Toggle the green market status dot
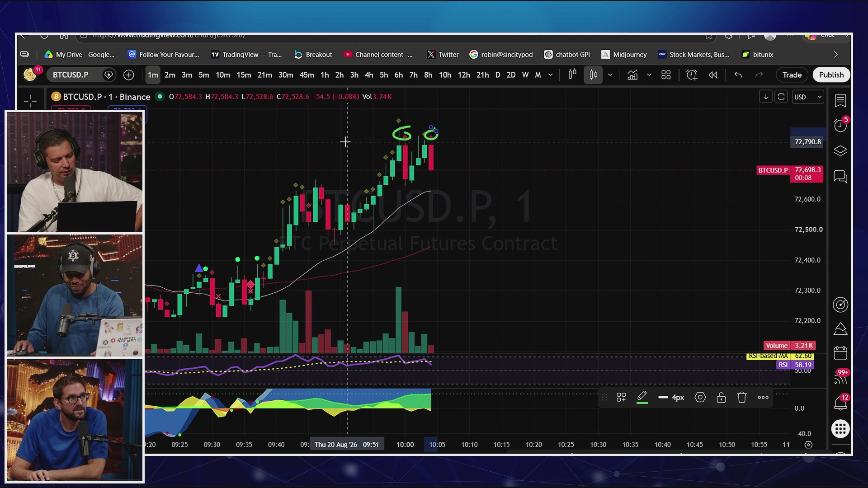Viewport: 868px width, 488px height. pos(160,96)
